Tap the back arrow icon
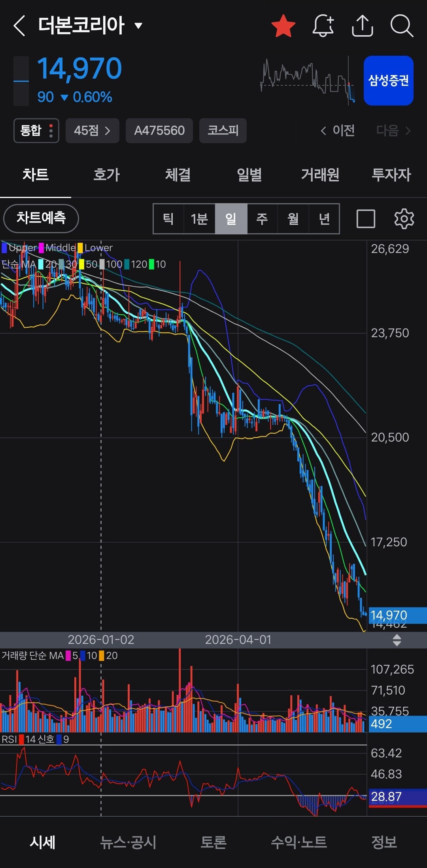427x868 pixels. coord(19,26)
